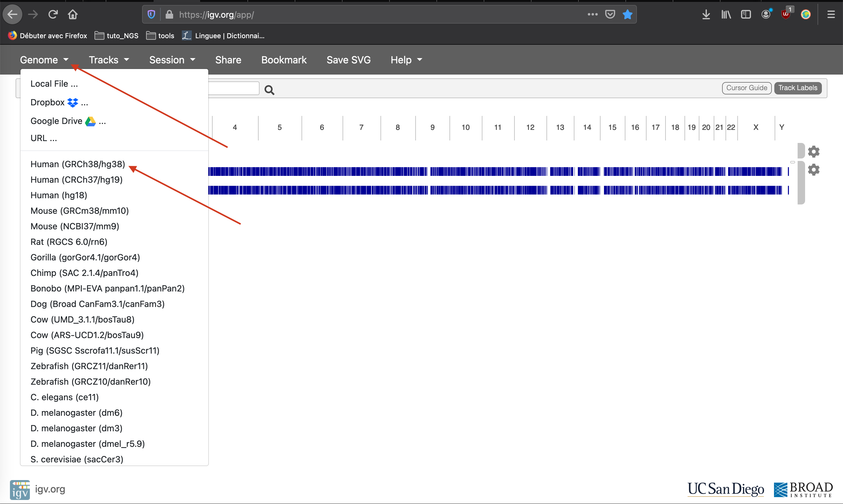Open second track's gear settings icon
Image resolution: width=843 pixels, height=504 pixels.
point(813,169)
